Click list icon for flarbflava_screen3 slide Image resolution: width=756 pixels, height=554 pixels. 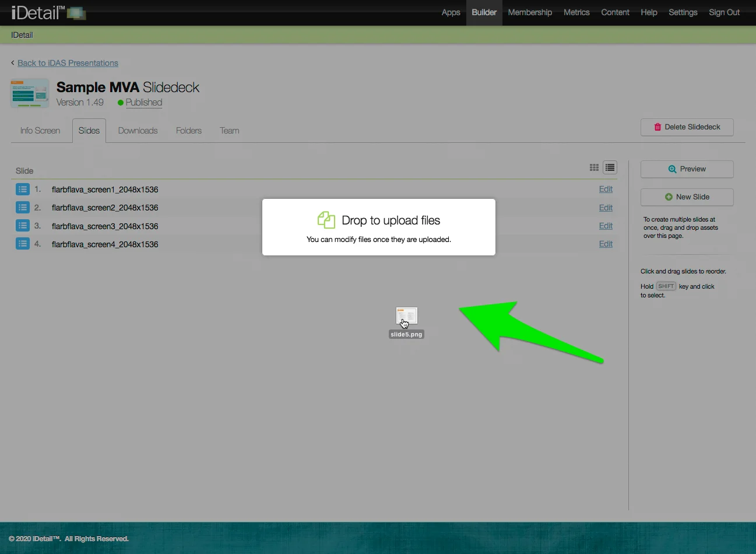coord(23,226)
